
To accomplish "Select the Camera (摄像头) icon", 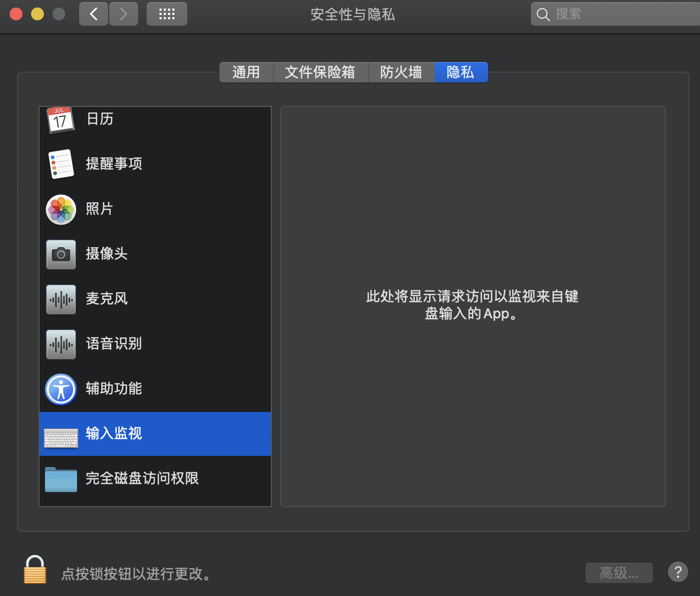I will [x=61, y=254].
